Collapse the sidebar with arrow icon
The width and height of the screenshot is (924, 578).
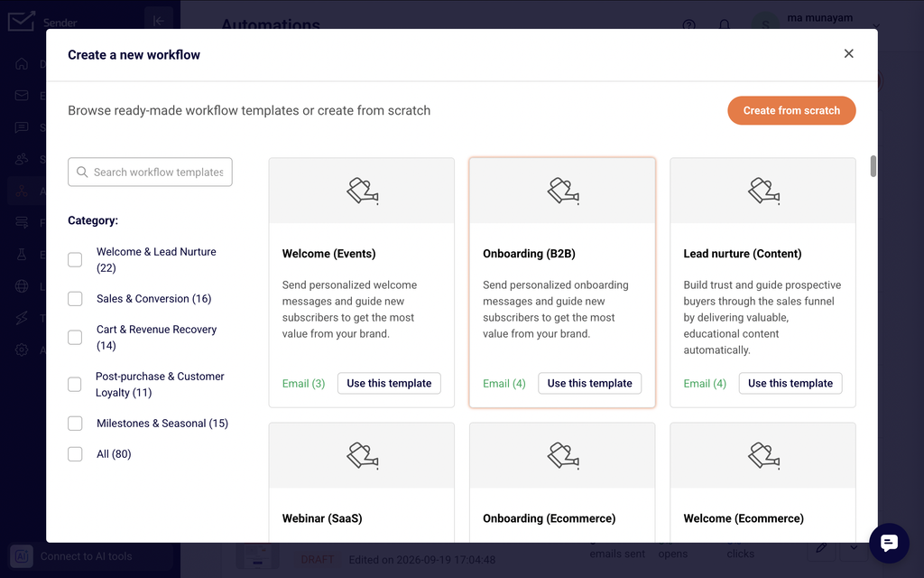coord(159,22)
